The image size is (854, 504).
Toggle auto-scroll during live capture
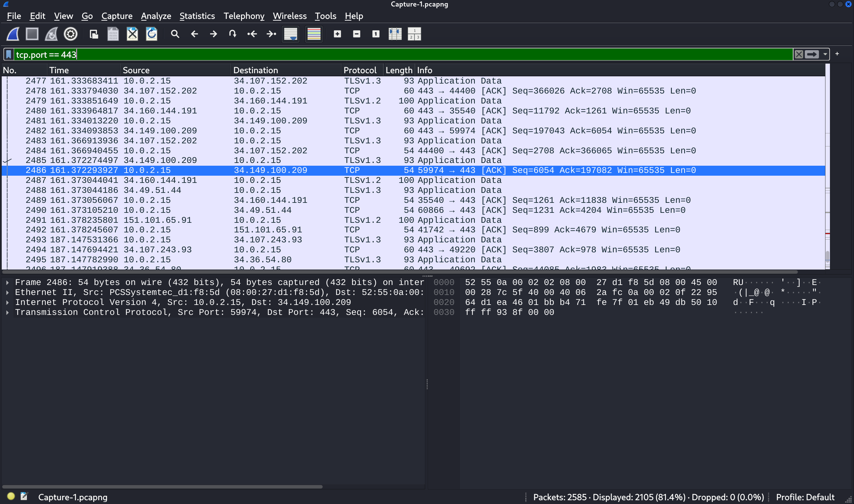tap(291, 34)
